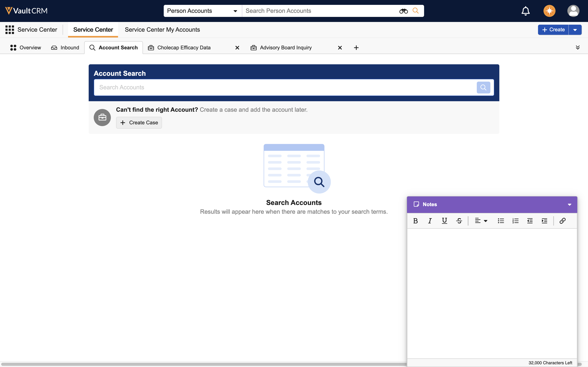Click the binoculars advanced search icon
This screenshot has height=367, width=588.
(x=403, y=11)
